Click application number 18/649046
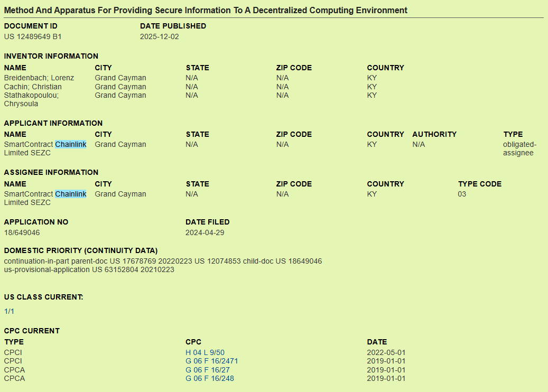 click(22, 232)
